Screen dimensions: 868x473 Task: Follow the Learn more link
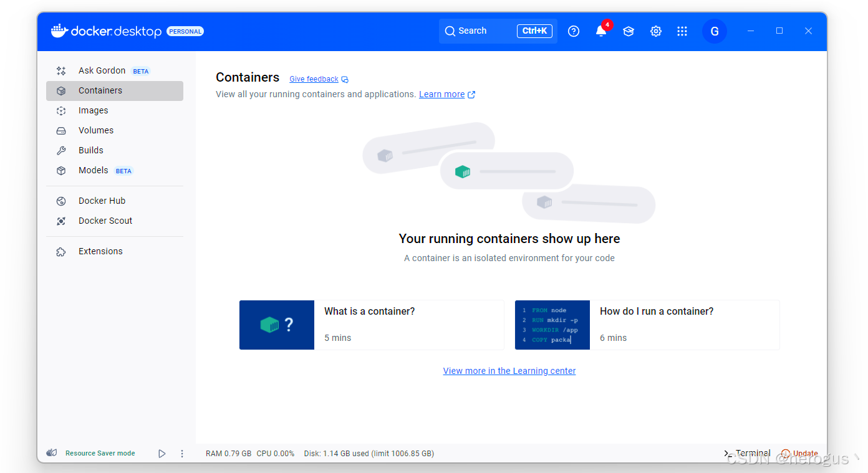(x=441, y=94)
